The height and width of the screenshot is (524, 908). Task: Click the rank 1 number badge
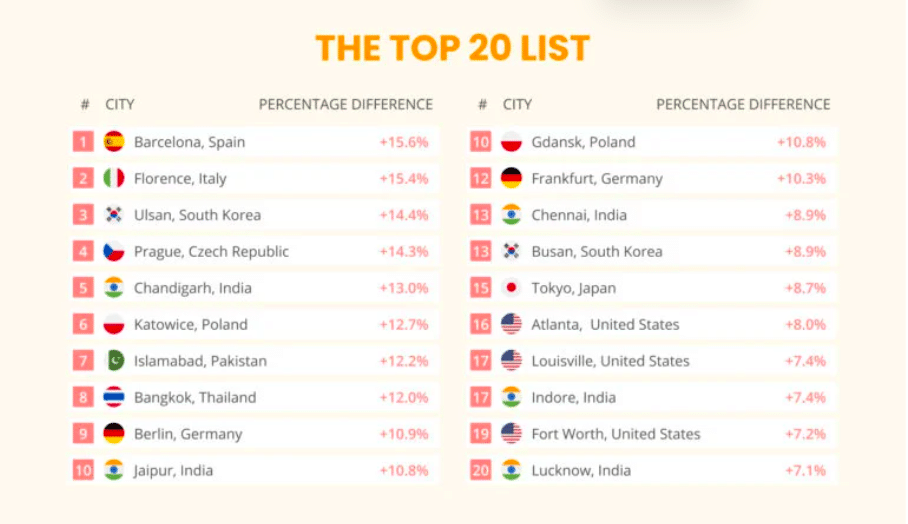[x=83, y=142]
